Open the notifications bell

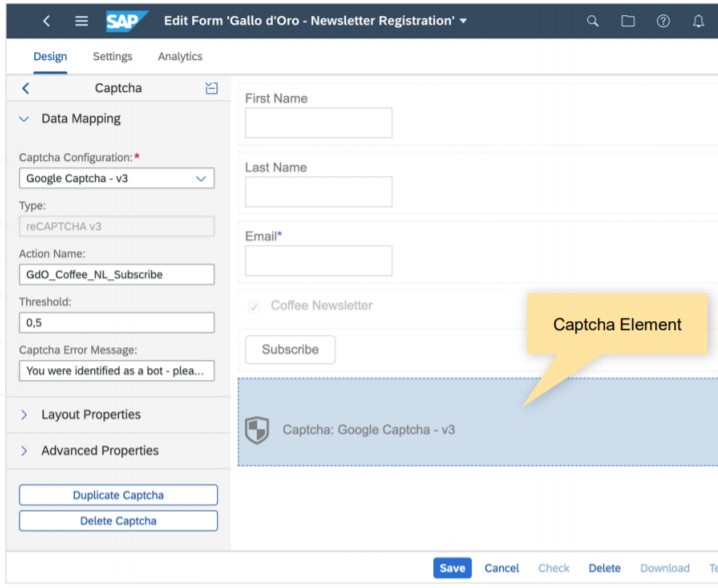coord(698,21)
